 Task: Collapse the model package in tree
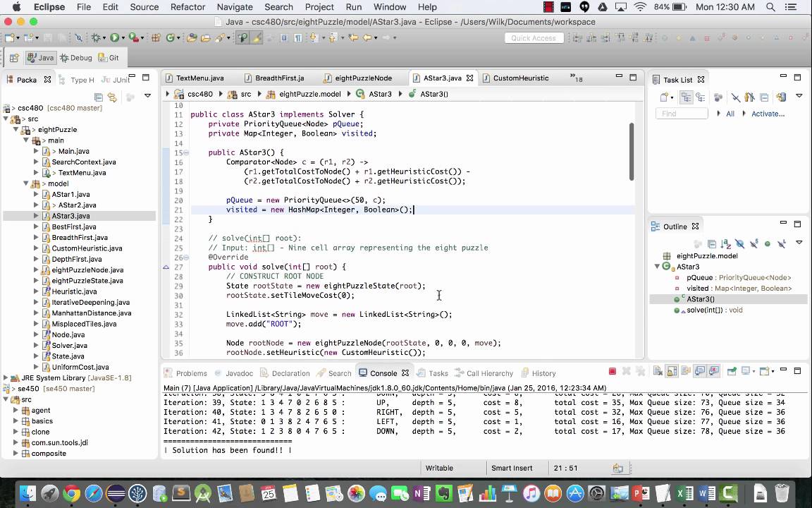[x=25, y=183]
